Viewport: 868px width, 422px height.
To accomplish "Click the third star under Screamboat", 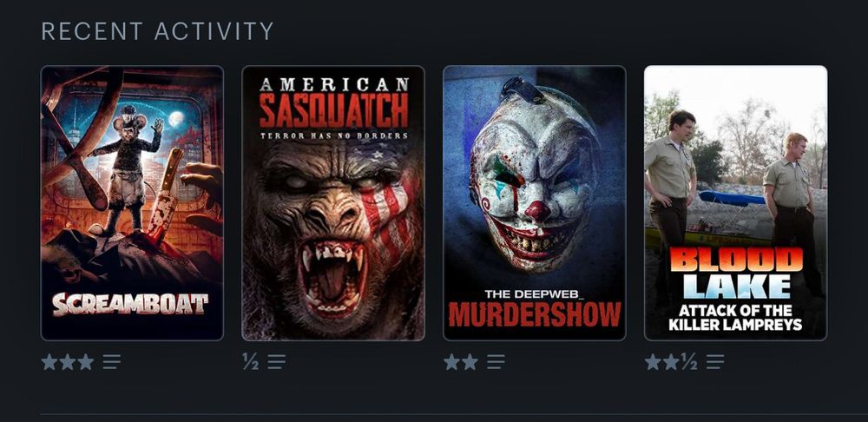I will coord(85,362).
